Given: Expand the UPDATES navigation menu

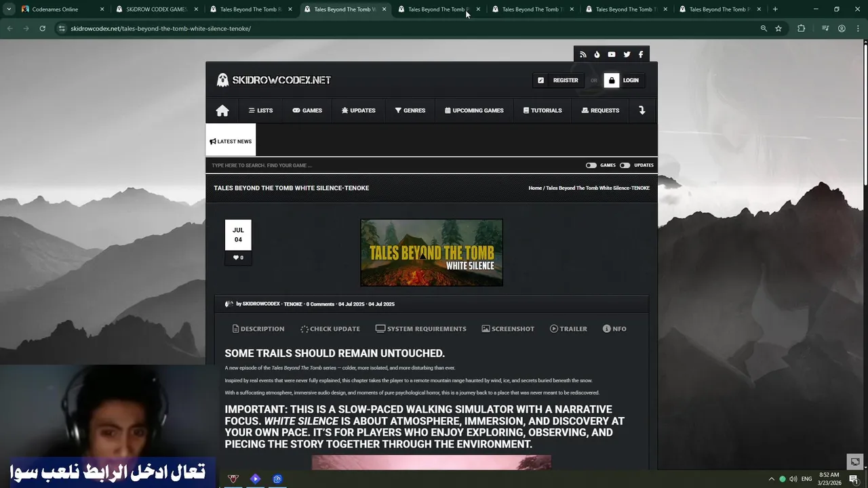Looking at the screenshot, I should (x=359, y=110).
